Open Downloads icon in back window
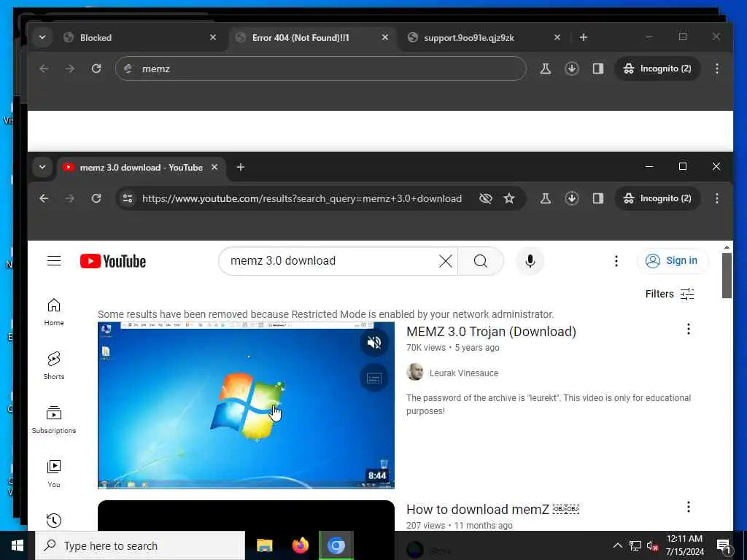Image resolution: width=747 pixels, height=560 pixels. tap(572, 69)
